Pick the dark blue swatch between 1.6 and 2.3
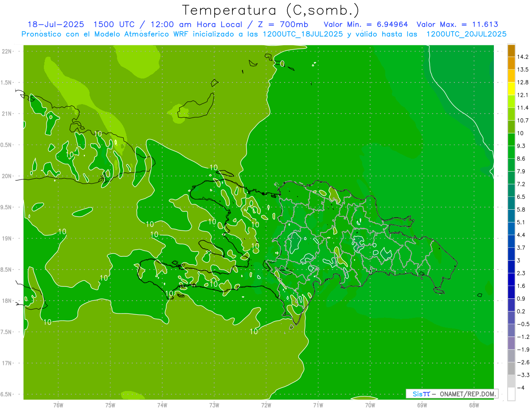Viewport: 532px width, 411px height. pos(511,279)
